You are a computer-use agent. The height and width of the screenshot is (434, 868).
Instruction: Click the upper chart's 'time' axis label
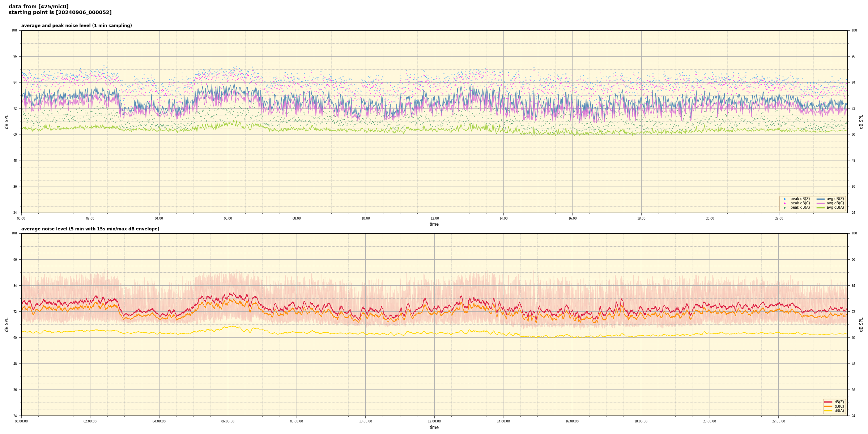pos(434,224)
